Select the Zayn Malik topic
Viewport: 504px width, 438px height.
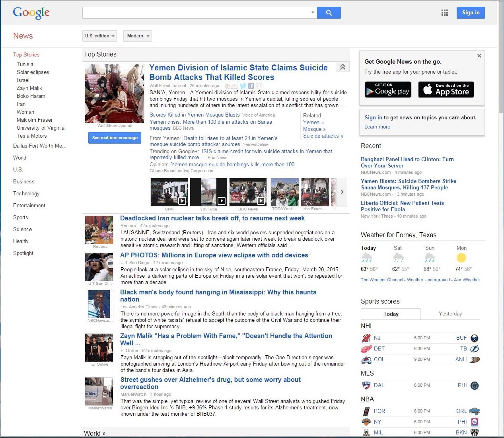(x=29, y=88)
